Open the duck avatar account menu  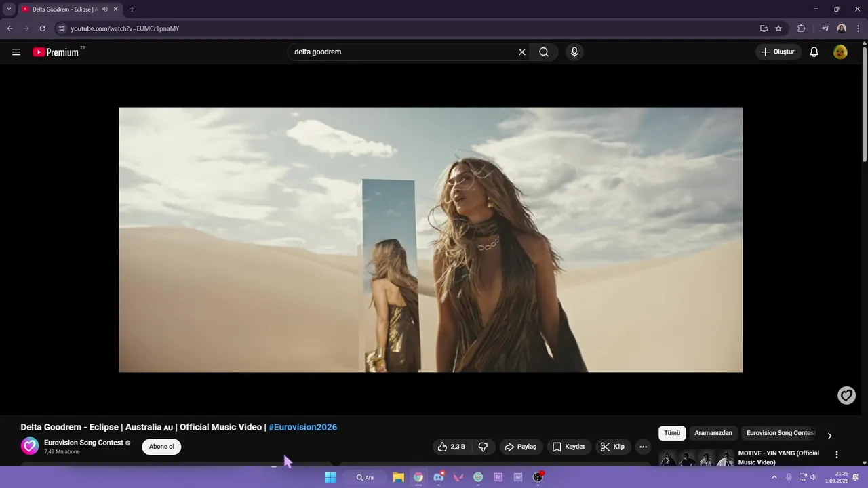840,52
